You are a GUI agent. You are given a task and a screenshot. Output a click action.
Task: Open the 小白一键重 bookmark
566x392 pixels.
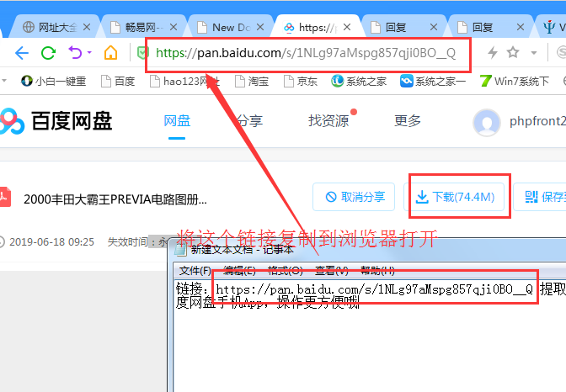coord(53,81)
